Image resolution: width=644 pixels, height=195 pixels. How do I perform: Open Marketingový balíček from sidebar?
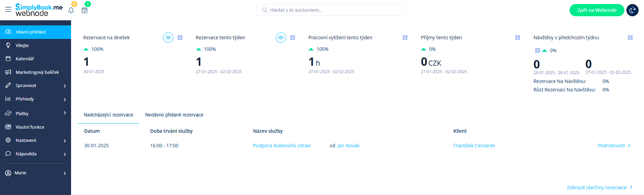pos(37,72)
